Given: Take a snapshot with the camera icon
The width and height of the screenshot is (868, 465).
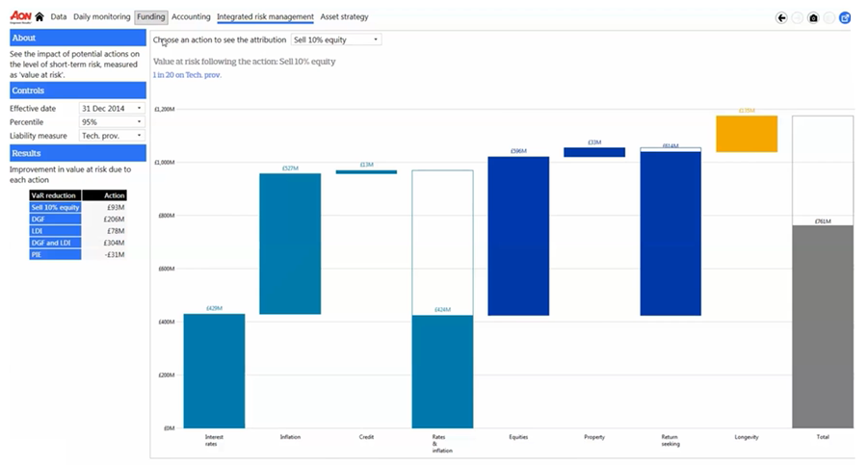Looking at the screenshot, I should 813,17.
